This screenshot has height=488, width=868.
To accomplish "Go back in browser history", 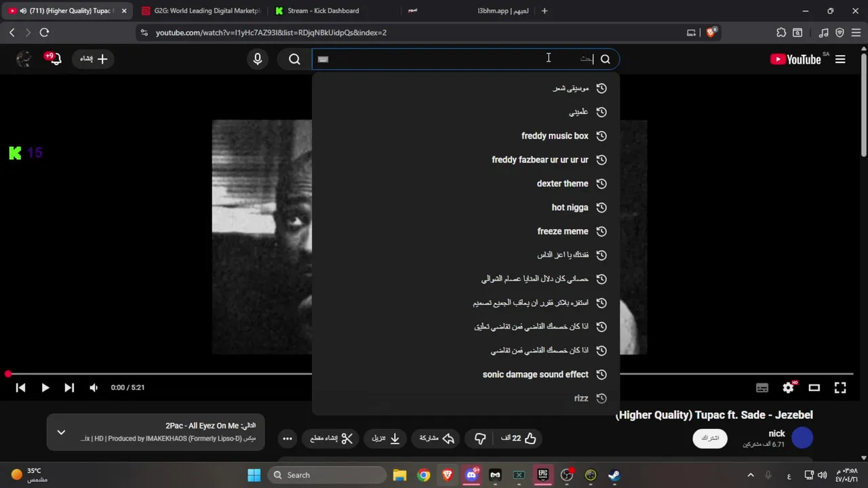I will pyautogui.click(x=12, y=33).
